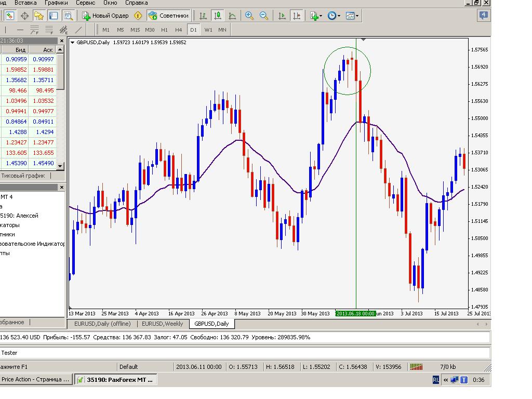Set timeframe to M30

click(150, 30)
